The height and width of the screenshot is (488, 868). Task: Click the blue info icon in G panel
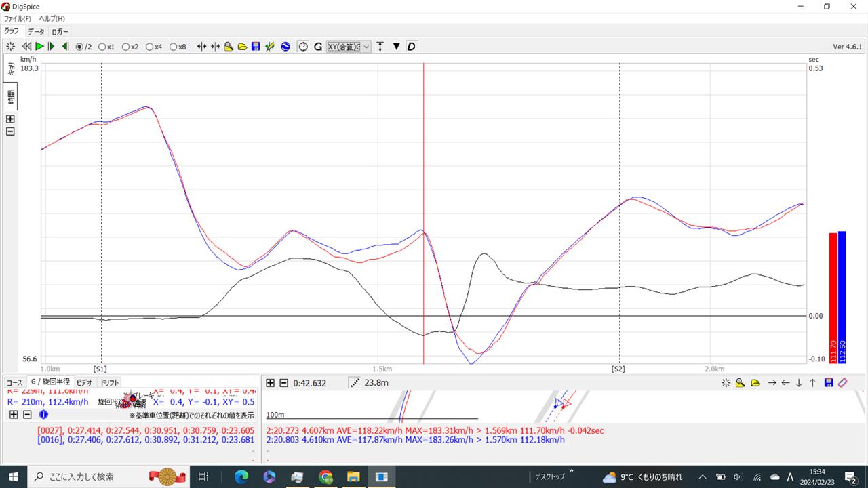click(43, 414)
